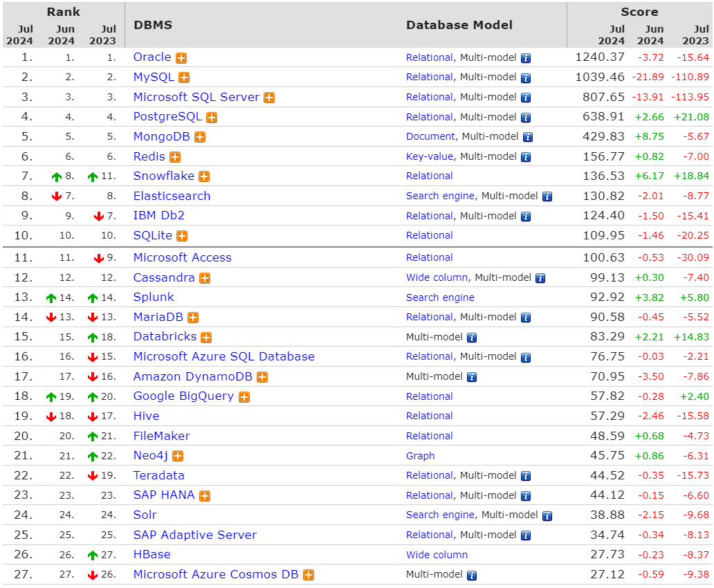Click the info icon in MySQL's row
Screen dimensions: 714x588
pos(526,78)
